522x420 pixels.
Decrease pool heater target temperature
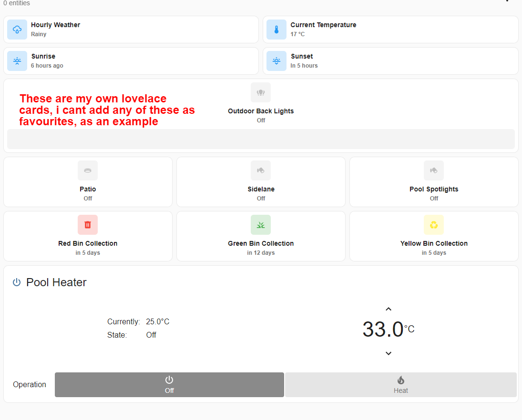coord(388,353)
